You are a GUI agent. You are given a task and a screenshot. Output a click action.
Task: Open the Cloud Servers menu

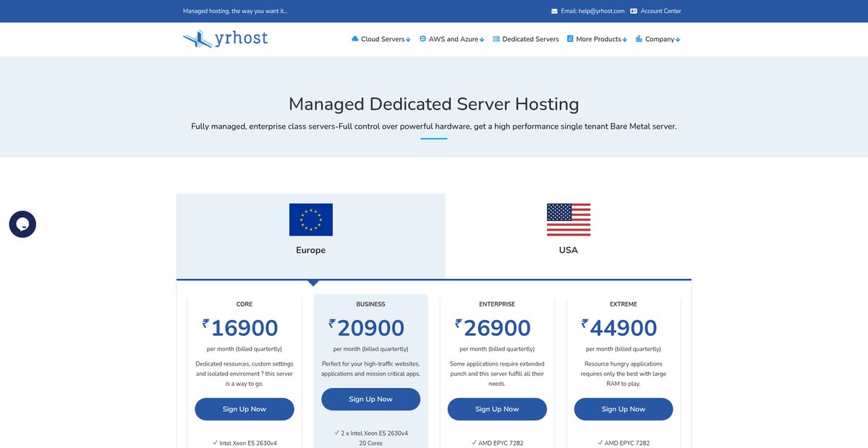tap(381, 39)
